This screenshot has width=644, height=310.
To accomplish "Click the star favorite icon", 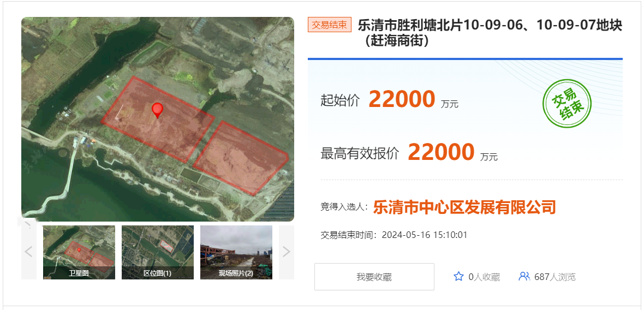I will (458, 276).
